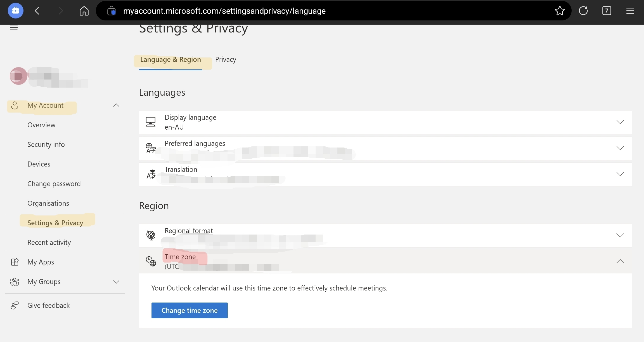Image resolution: width=644 pixels, height=342 pixels.
Task: Click the Regional format globe icon
Action: coord(151,235)
